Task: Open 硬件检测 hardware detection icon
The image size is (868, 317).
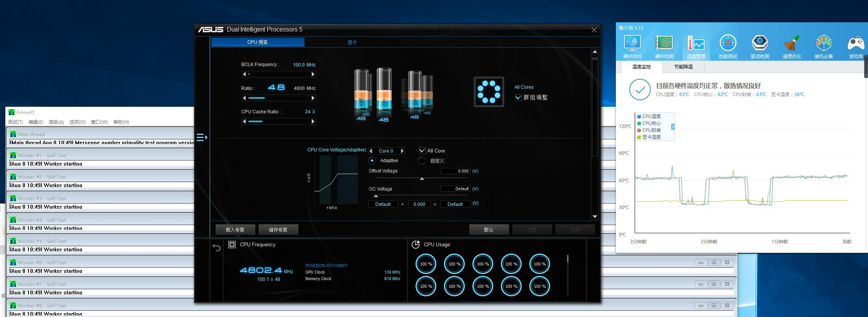Action: 664,47
